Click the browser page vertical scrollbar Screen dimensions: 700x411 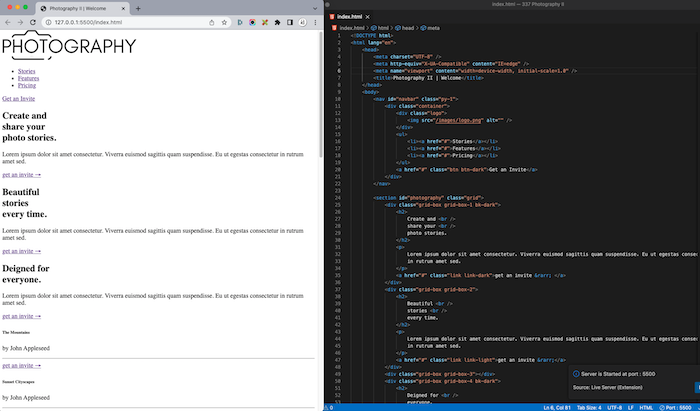point(321,95)
